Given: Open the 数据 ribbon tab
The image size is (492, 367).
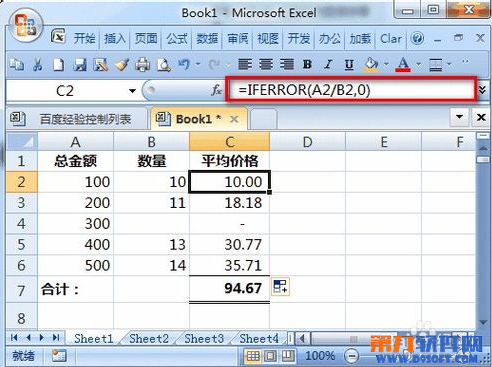Looking at the screenshot, I should point(207,39).
